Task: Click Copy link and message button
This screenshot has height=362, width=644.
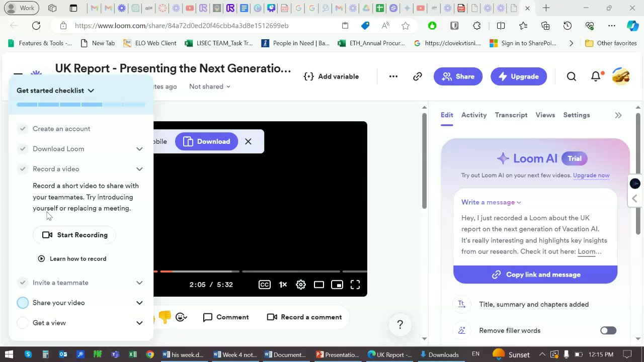Action: (x=535, y=275)
